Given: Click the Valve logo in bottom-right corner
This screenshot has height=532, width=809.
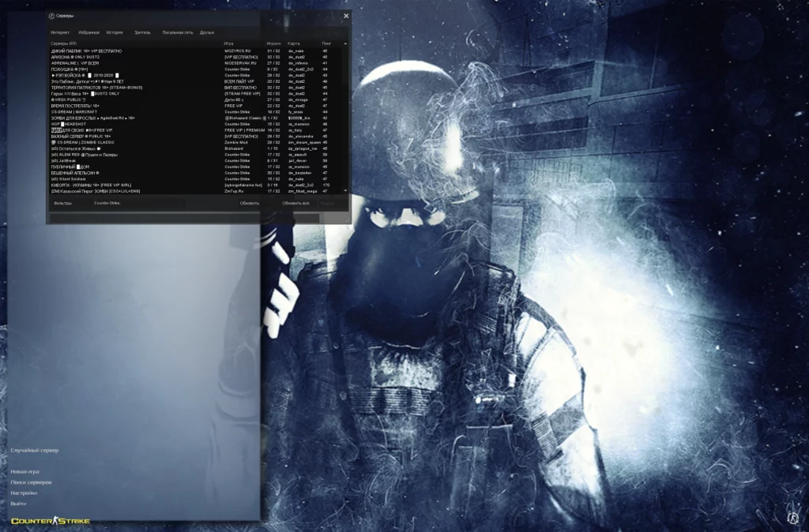Looking at the screenshot, I should [x=792, y=517].
